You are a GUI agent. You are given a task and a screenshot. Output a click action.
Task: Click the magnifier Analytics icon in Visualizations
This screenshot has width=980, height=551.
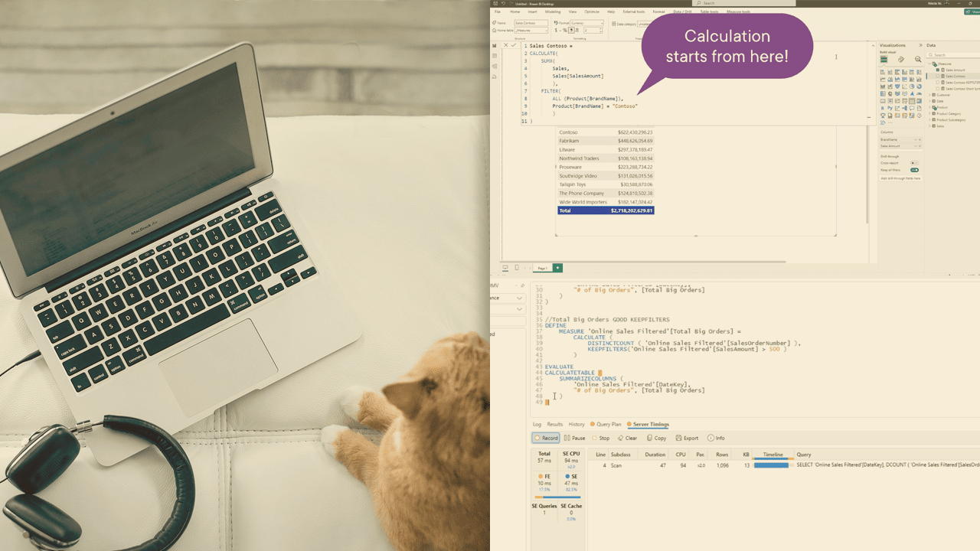click(x=917, y=58)
